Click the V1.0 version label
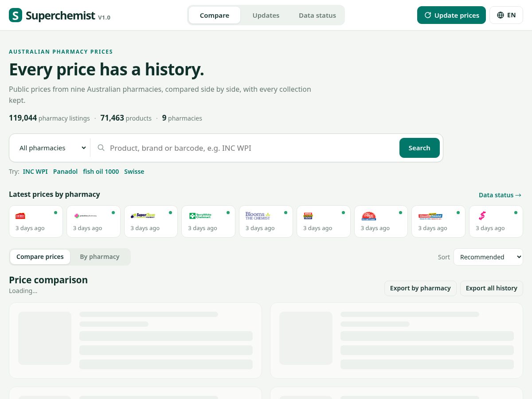 click(x=104, y=18)
